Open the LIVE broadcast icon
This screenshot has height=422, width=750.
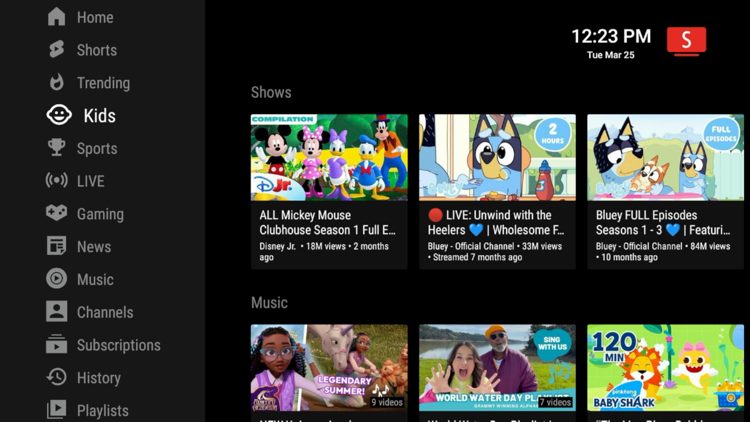(57, 181)
